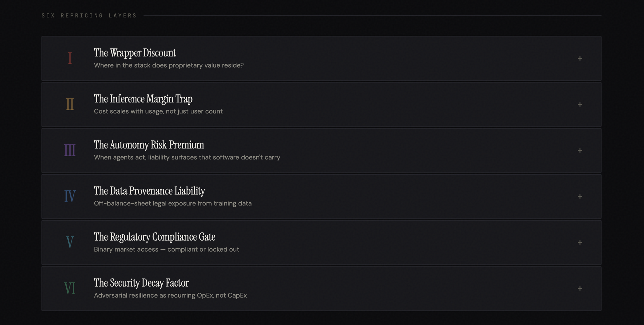Open "The Wrapper Discount" title

click(x=135, y=53)
